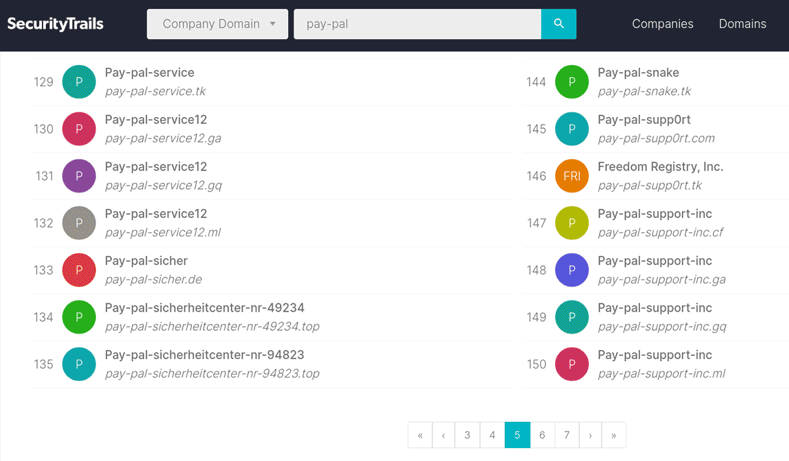Focus the pay-pal search input field
The image size is (789, 461).
(417, 24)
